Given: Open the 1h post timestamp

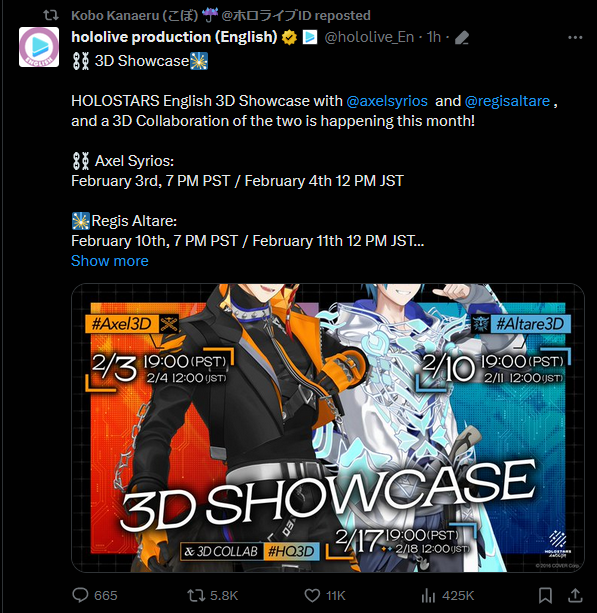Looking at the screenshot, I should coord(434,38).
